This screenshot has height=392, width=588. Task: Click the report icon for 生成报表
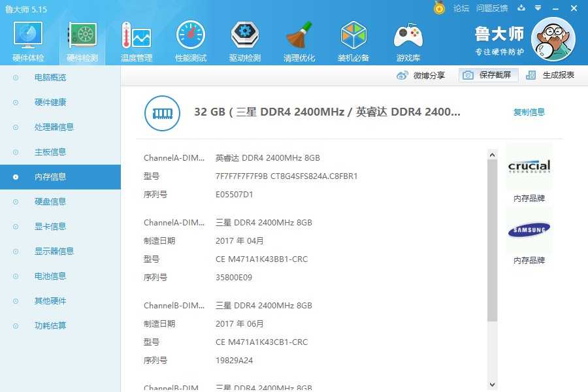click(531, 75)
